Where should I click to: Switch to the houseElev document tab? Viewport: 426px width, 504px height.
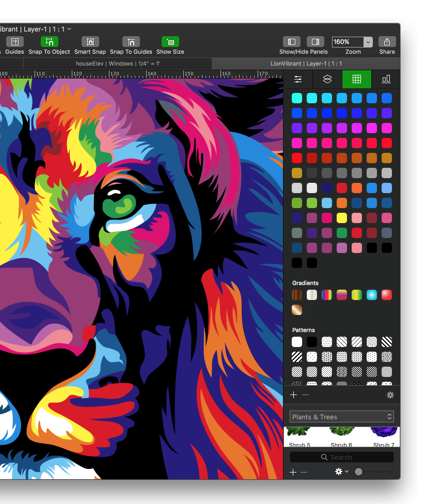[x=118, y=64]
